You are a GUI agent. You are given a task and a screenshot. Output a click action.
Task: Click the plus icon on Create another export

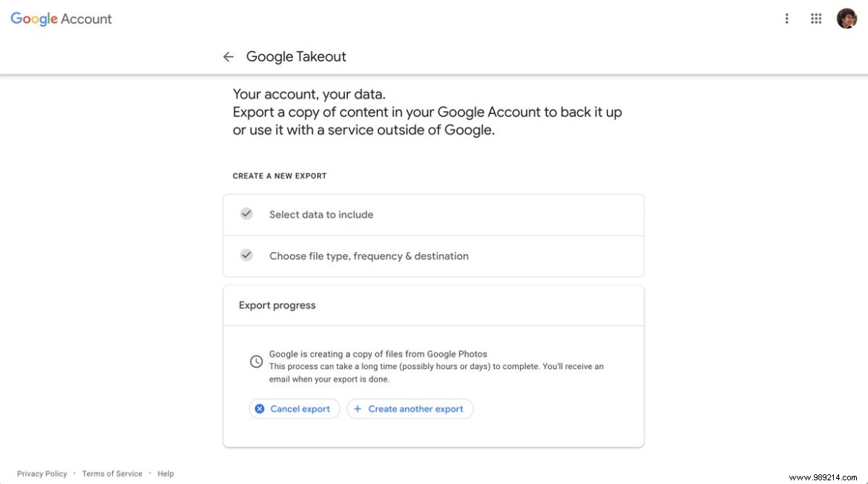tap(358, 408)
